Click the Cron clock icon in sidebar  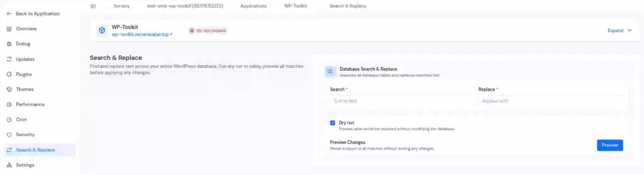9,120
